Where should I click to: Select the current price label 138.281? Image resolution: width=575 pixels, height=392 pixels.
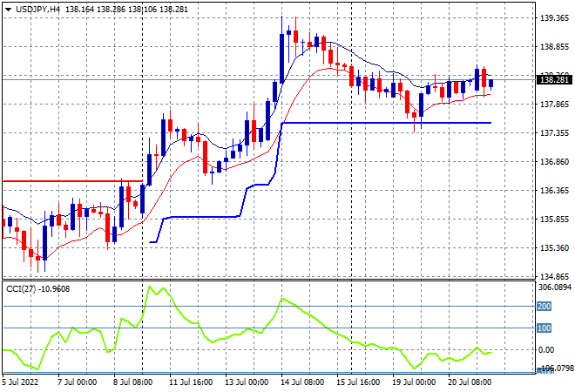click(x=554, y=79)
